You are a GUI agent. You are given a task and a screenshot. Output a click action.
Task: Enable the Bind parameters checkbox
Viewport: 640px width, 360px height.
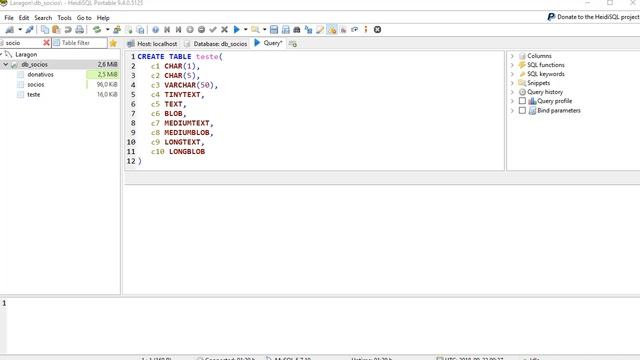pos(522,111)
